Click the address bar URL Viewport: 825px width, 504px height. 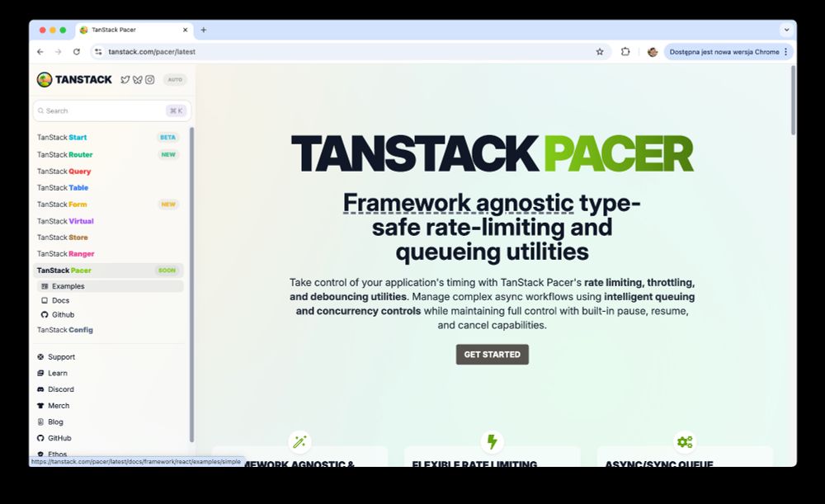[x=152, y=52]
